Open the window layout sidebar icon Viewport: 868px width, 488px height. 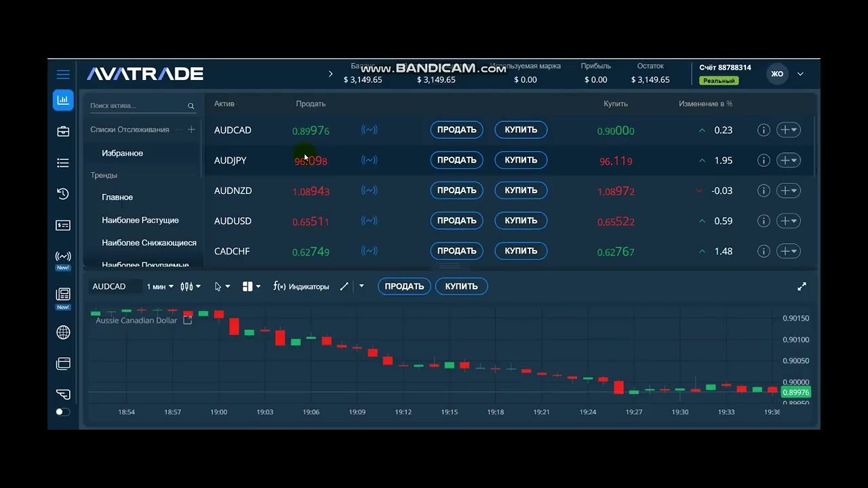(x=63, y=364)
